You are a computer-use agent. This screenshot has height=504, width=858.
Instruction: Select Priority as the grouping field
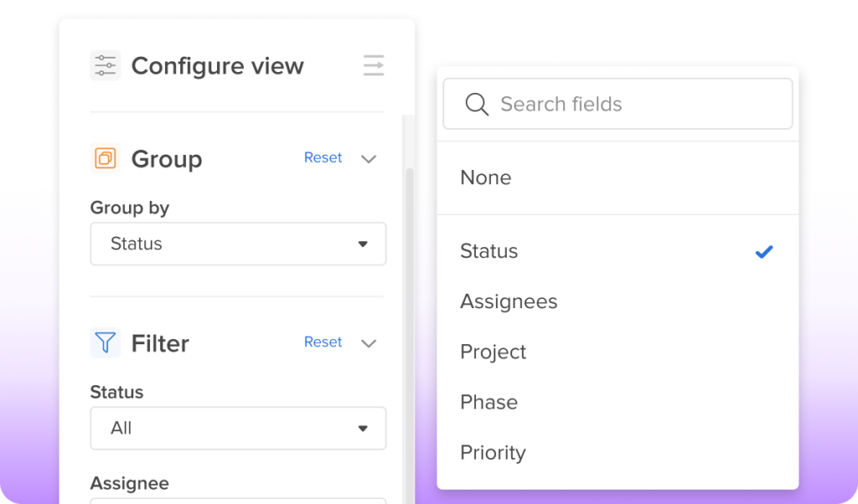[x=493, y=452]
